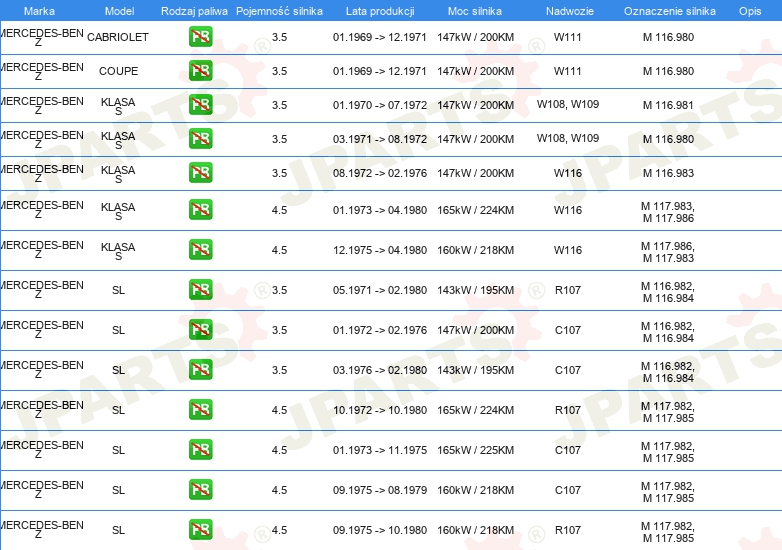782x550 pixels.
Task: Click unleaded fuel icon in CABRIOLET row
Action: 200,37
